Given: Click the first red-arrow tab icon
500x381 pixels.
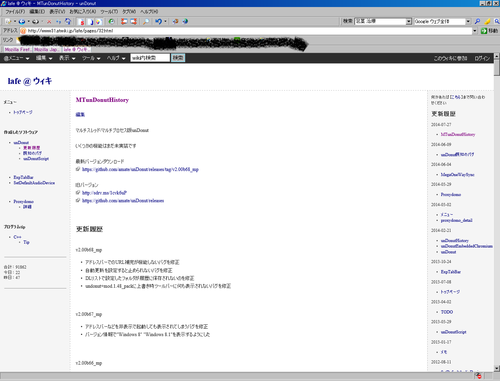Looking at the screenshot, I should [124, 22].
